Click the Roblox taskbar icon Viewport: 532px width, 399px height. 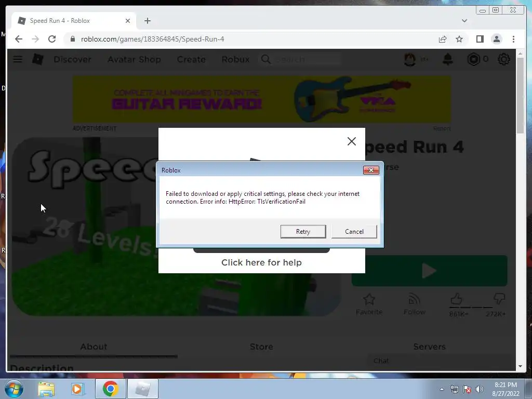click(x=142, y=389)
